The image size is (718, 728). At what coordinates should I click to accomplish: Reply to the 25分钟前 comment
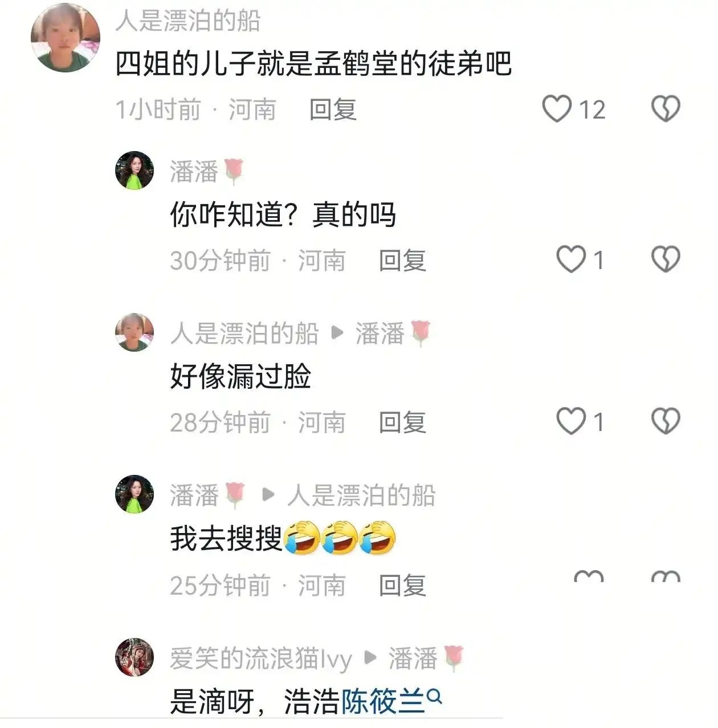pyautogui.click(x=403, y=585)
